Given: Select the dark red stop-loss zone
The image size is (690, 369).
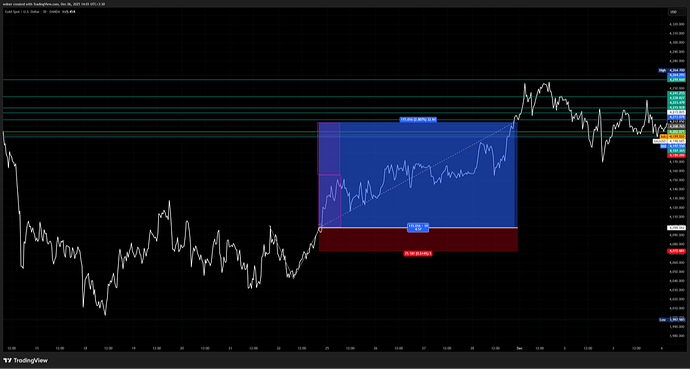Looking at the screenshot, I should [418, 239].
